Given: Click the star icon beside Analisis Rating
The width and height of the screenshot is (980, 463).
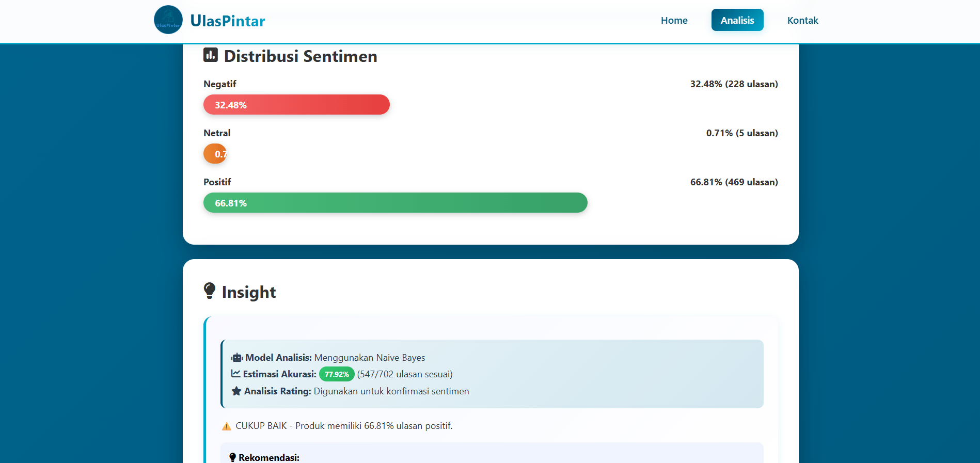Looking at the screenshot, I should (236, 391).
